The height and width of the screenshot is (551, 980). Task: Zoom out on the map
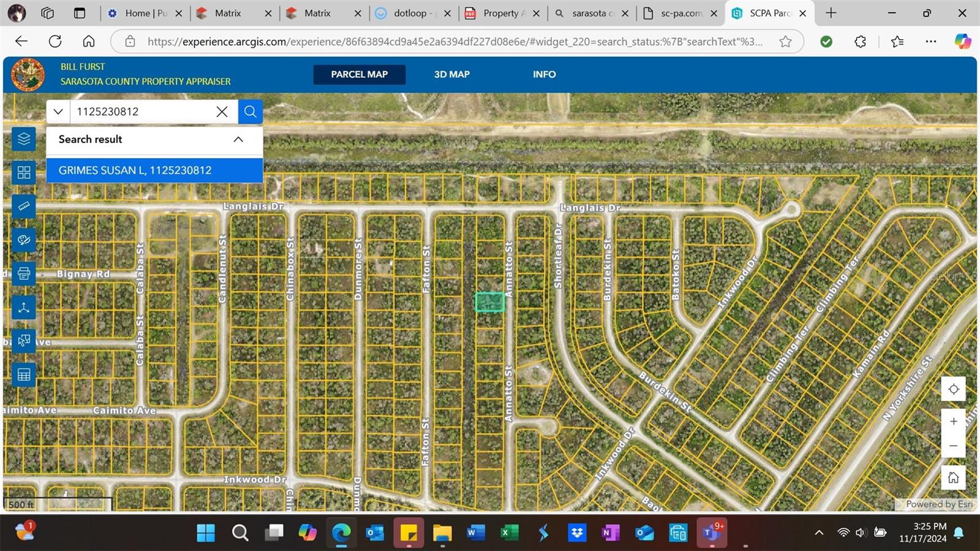(x=953, y=446)
